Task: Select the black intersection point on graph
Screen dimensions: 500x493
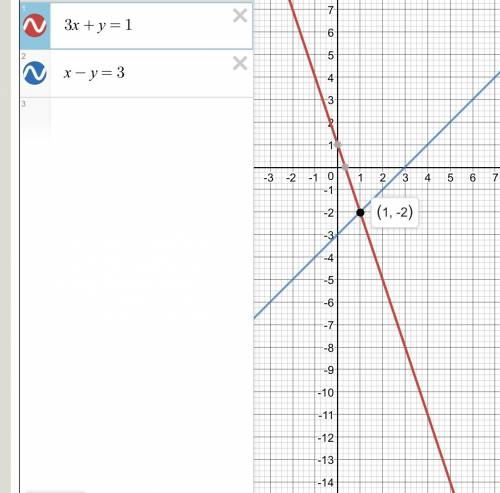Action: (x=360, y=212)
